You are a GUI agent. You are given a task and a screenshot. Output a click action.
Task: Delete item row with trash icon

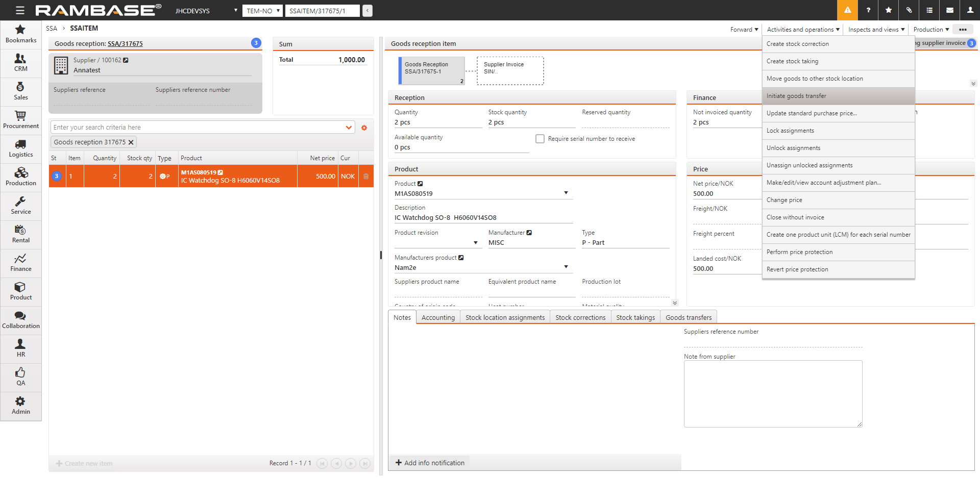[366, 177]
